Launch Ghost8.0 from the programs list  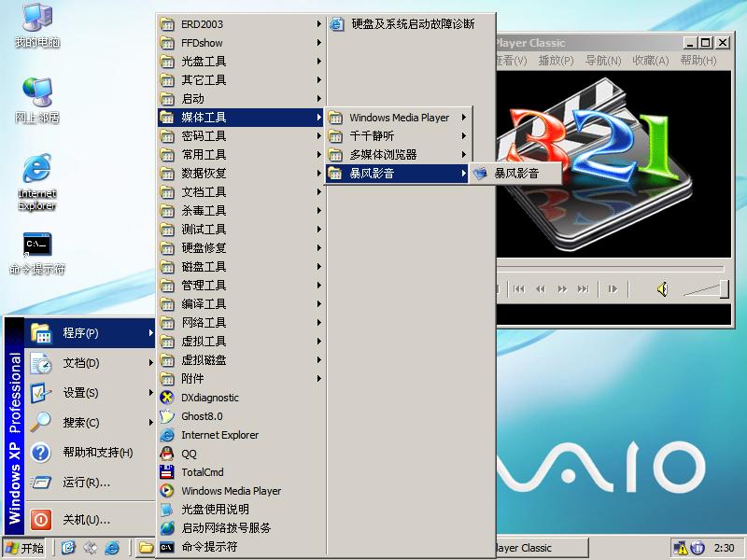pyautogui.click(x=241, y=416)
